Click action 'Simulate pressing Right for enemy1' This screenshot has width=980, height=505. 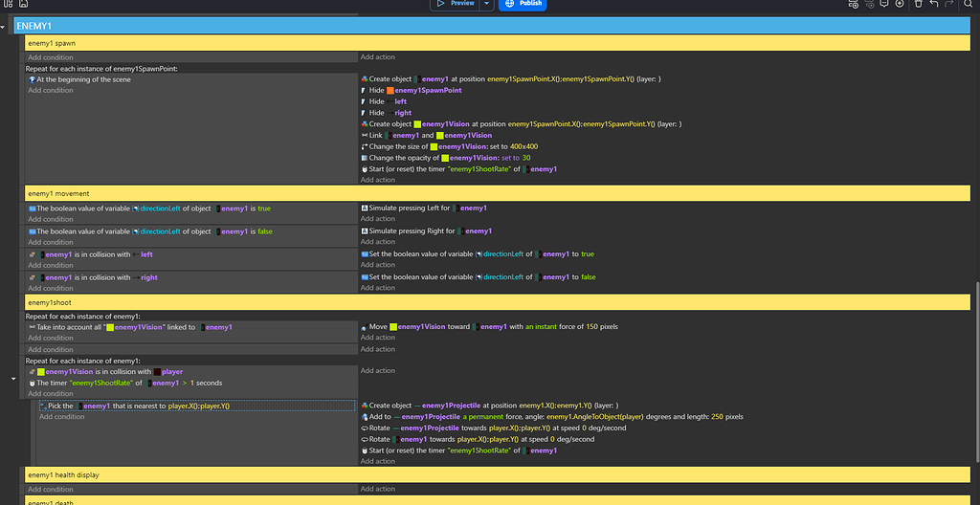pos(426,231)
